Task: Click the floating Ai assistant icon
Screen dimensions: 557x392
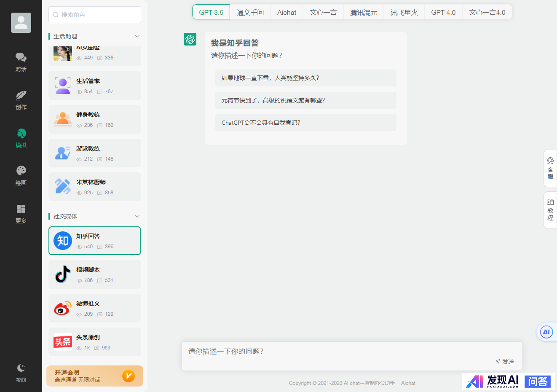Action: pyautogui.click(x=546, y=332)
